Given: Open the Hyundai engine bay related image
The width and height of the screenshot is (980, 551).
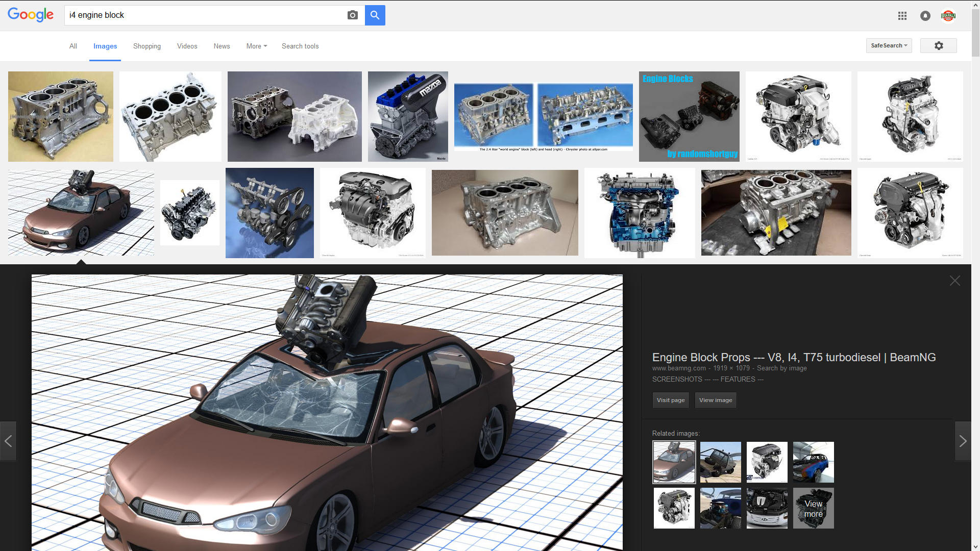Looking at the screenshot, I should coord(767,508).
